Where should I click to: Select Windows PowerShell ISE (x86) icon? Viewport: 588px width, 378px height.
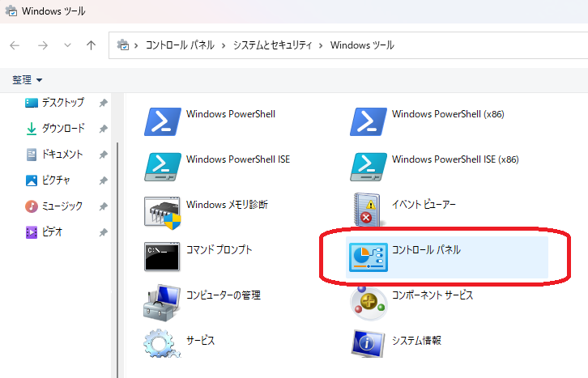(x=369, y=166)
